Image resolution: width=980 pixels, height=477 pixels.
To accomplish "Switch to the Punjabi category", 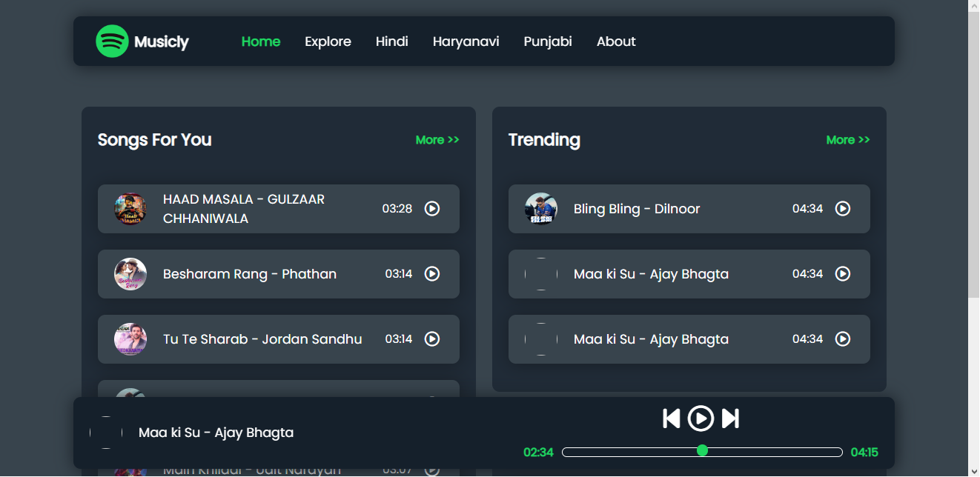I will (x=548, y=41).
